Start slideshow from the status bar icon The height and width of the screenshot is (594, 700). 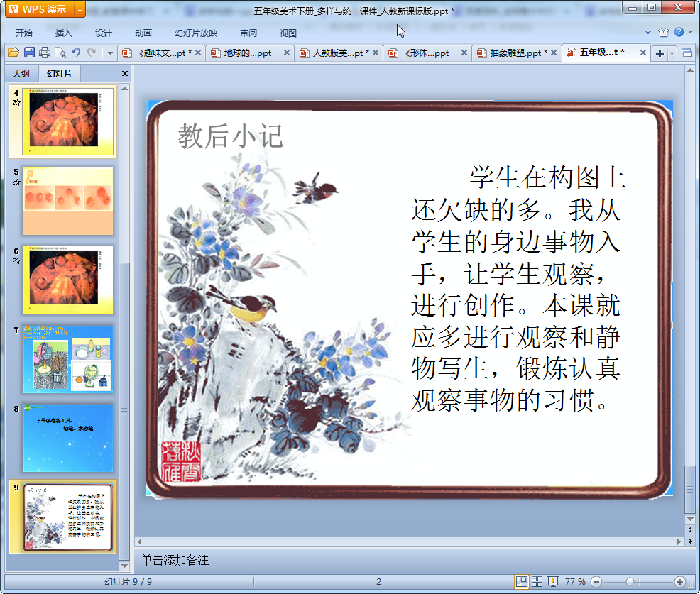pyautogui.click(x=552, y=581)
